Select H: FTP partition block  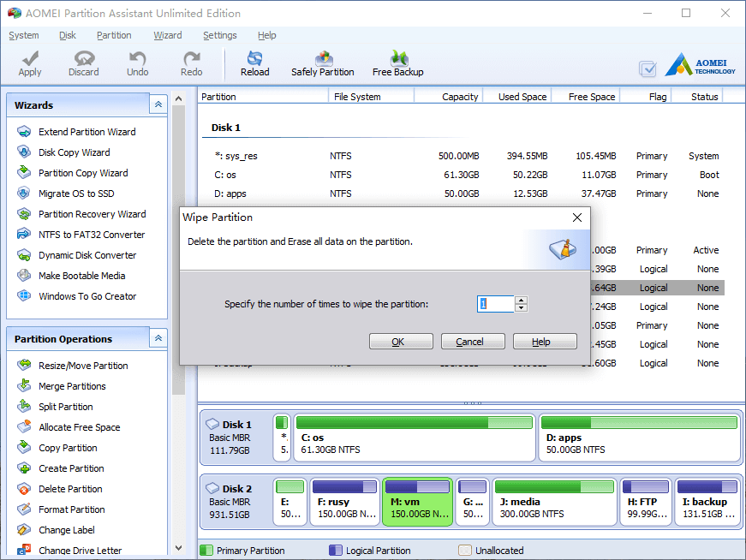click(646, 502)
